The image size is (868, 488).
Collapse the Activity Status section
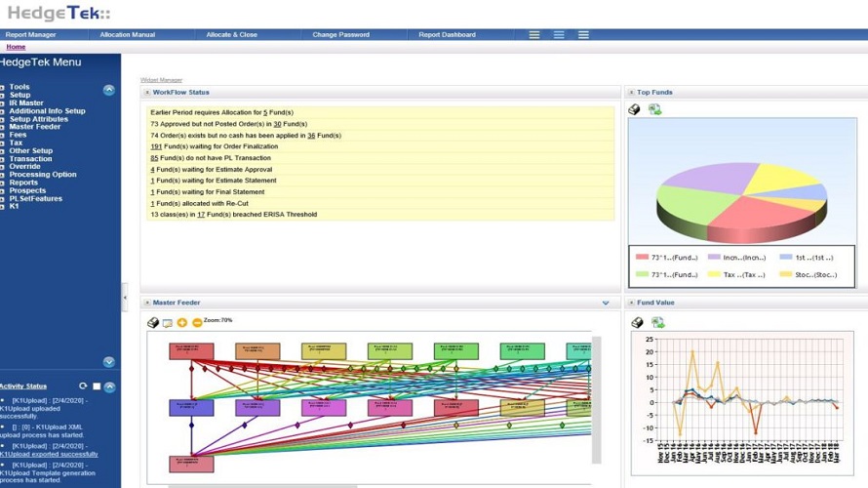109,386
